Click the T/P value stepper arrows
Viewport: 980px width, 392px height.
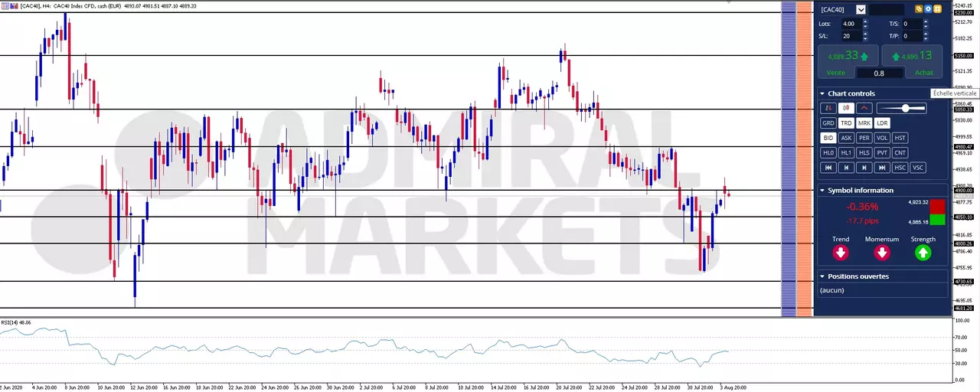click(927, 36)
